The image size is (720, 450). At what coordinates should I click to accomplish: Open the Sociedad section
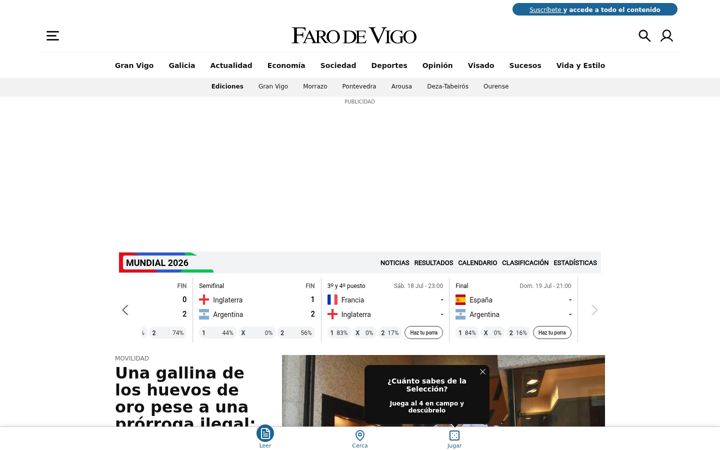pyautogui.click(x=338, y=66)
